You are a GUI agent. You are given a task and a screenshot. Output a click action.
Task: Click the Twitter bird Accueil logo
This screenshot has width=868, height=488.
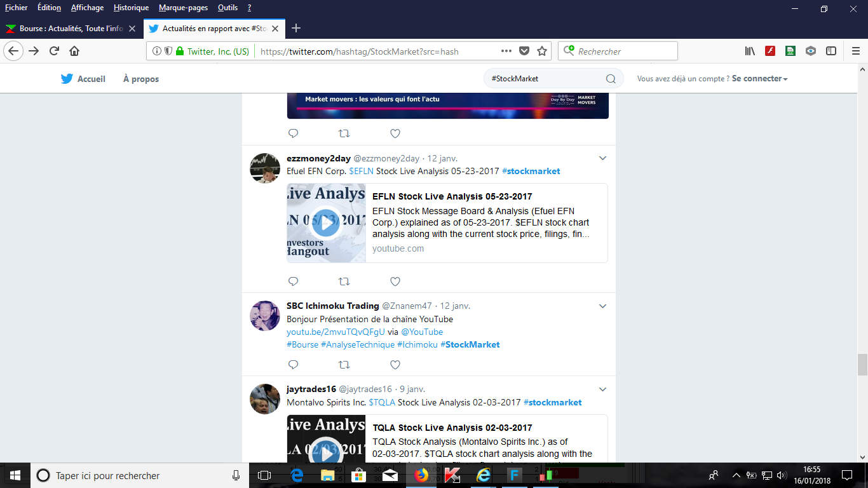click(67, 79)
